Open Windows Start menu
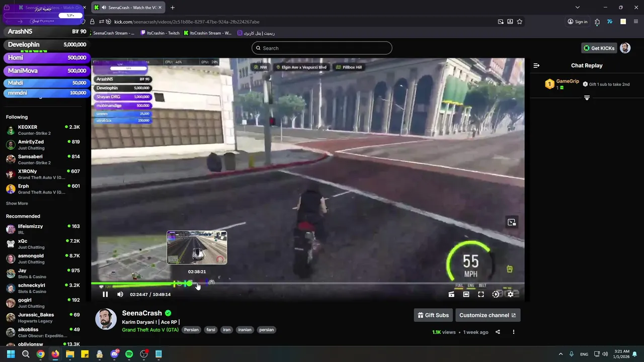 point(11,354)
